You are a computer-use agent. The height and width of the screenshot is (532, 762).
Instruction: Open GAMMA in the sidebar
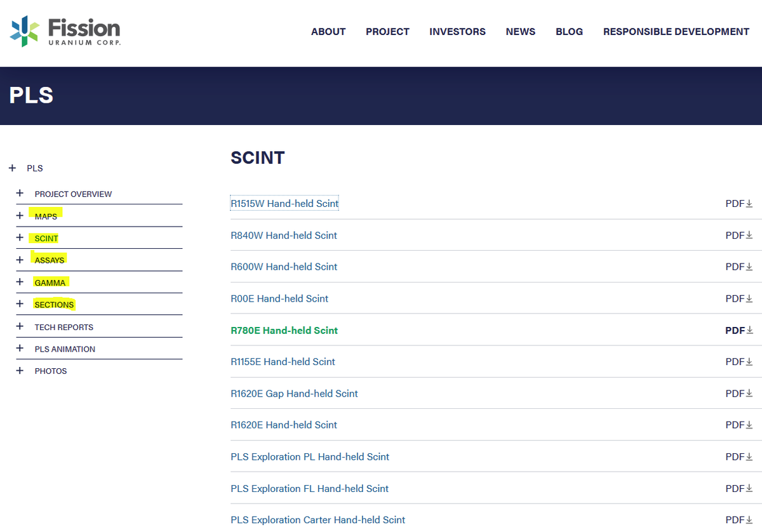50,283
